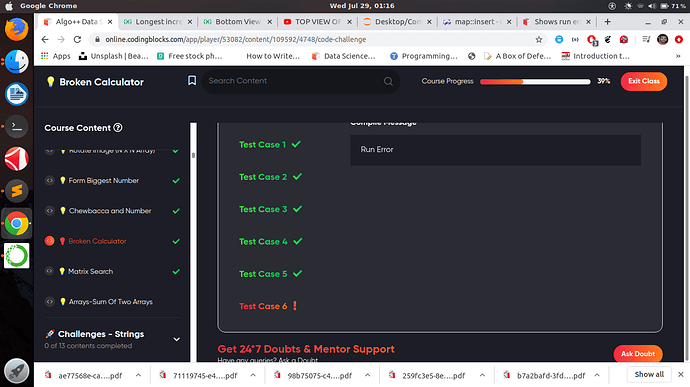Open Sublime Text in the dock
690x387 pixels.
17,191
